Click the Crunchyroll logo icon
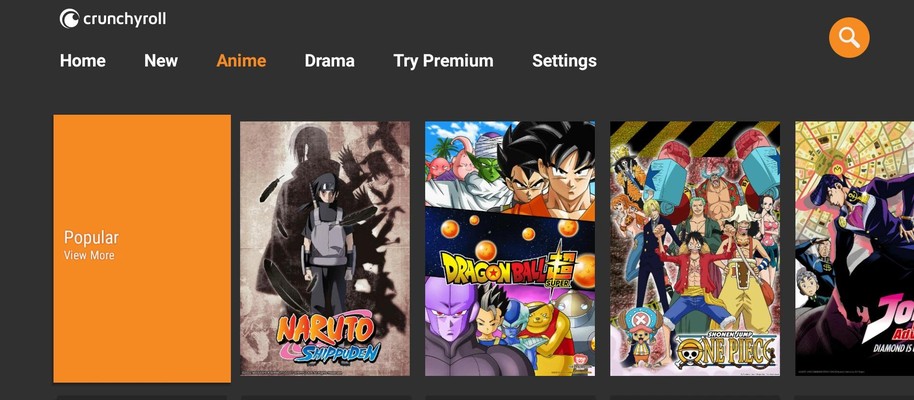Screen dimensions: 914x400 [x=69, y=19]
